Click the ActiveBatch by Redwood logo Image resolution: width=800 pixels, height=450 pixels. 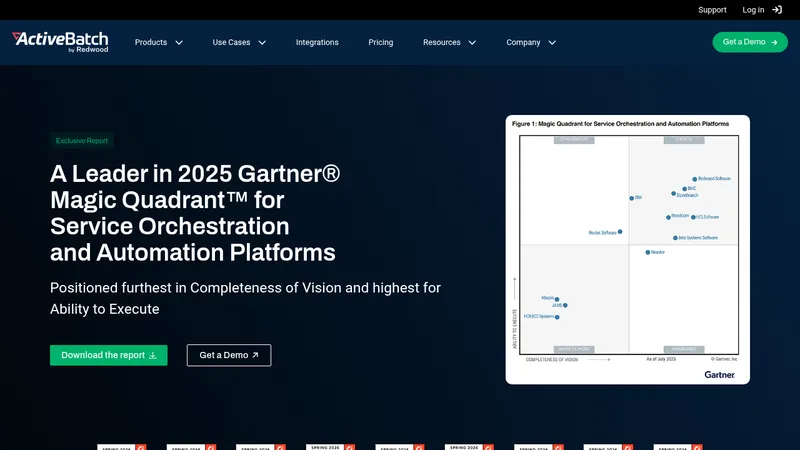coord(60,42)
